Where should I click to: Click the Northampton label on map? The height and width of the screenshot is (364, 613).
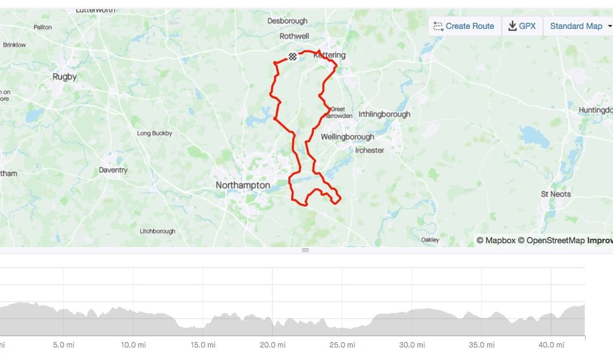(243, 185)
